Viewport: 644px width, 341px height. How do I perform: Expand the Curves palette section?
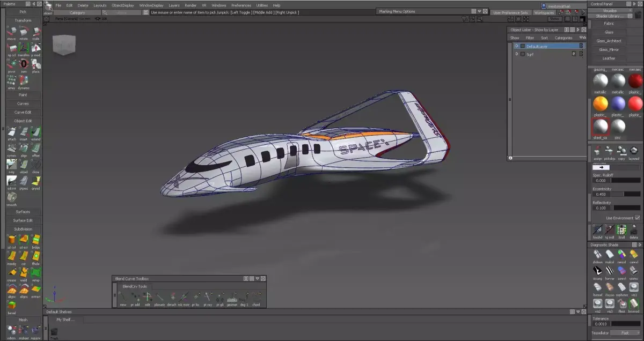(23, 103)
